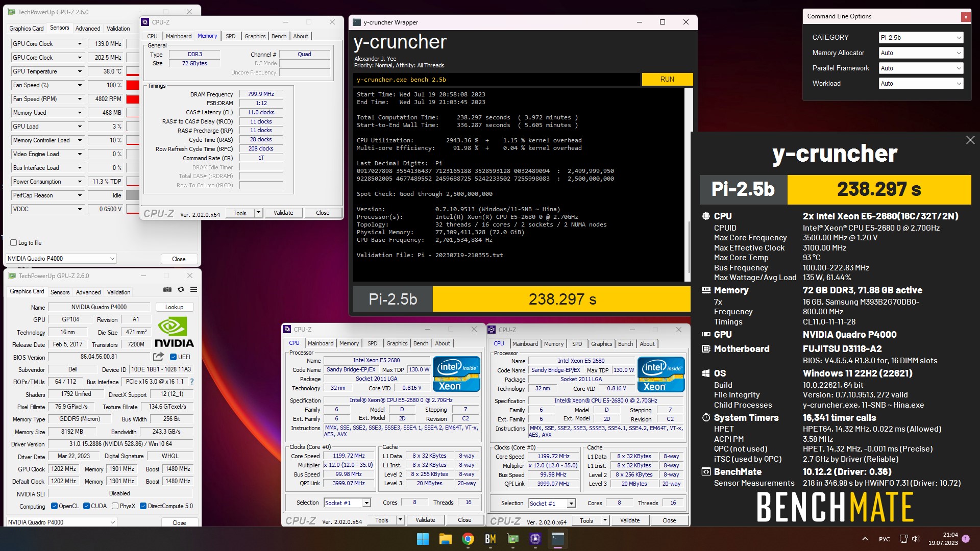Show hidden system tray icons
Image resolution: width=980 pixels, height=551 pixels.
[x=865, y=539]
